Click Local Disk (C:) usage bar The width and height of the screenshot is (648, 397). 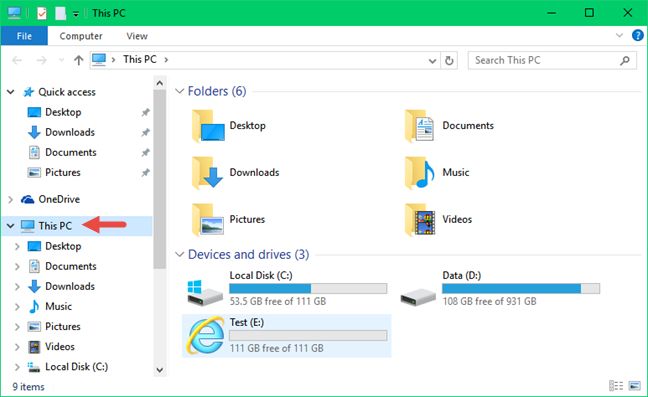point(308,288)
